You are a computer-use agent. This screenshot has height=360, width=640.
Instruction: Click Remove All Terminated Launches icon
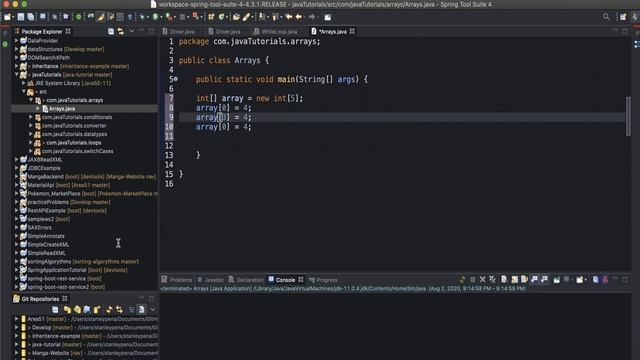[492, 280]
